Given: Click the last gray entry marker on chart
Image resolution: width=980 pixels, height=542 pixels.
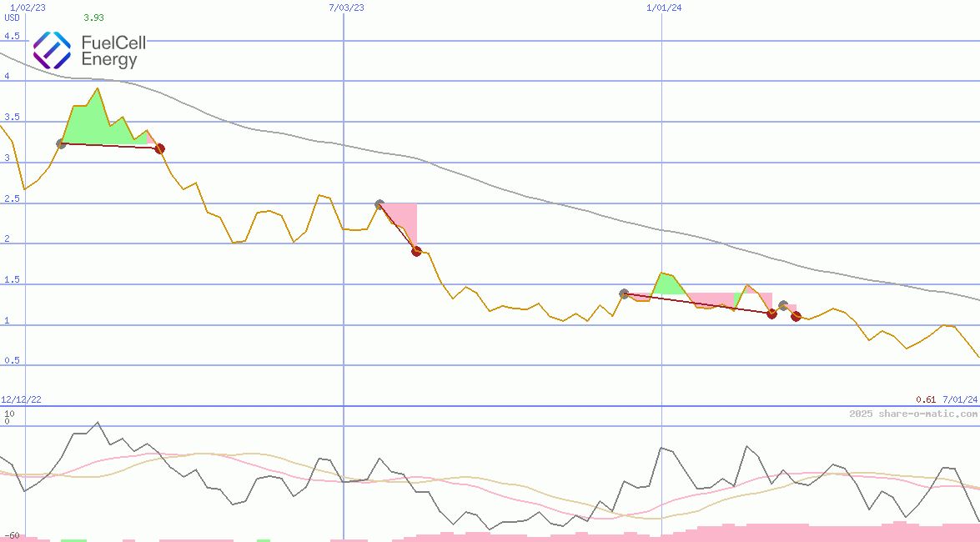Looking at the screenshot, I should tap(782, 305).
